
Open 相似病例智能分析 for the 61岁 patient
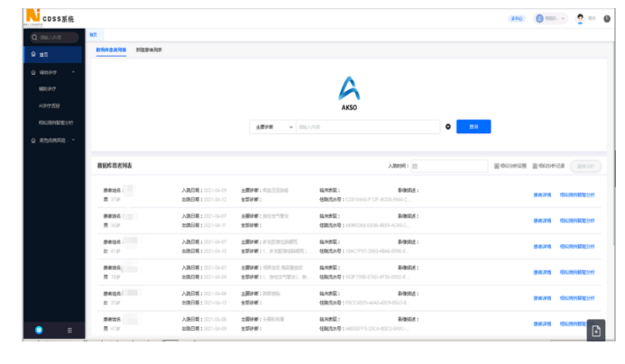pos(577,247)
